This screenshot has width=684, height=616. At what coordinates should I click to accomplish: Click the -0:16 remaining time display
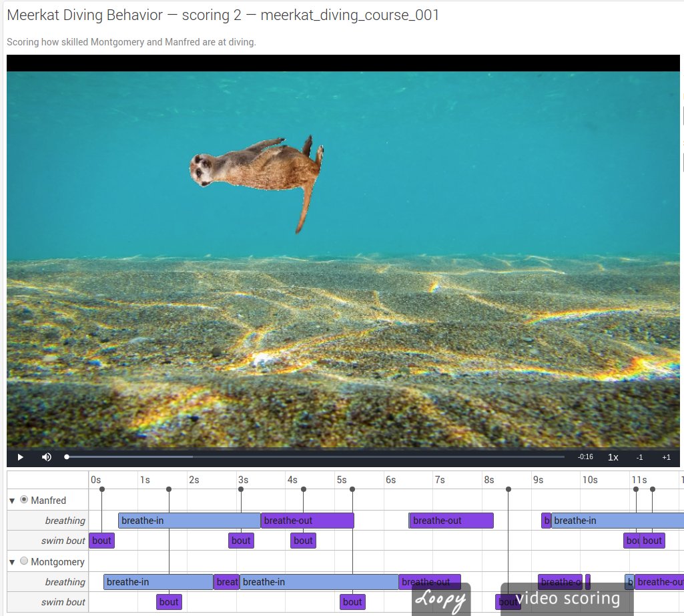(585, 456)
